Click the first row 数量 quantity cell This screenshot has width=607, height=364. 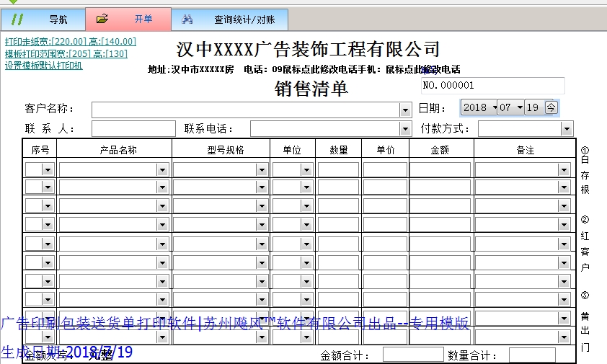pyautogui.click(x=338, y=169)
